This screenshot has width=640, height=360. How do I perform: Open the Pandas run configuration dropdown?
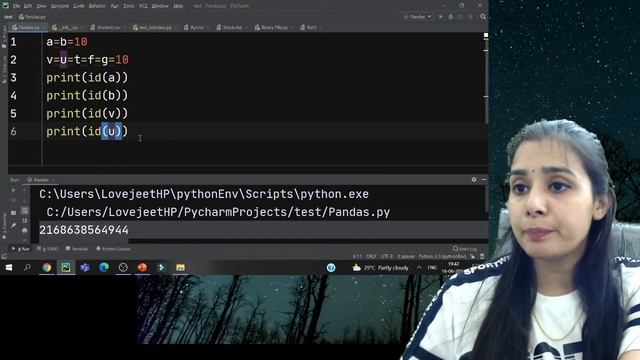[417, 17]
